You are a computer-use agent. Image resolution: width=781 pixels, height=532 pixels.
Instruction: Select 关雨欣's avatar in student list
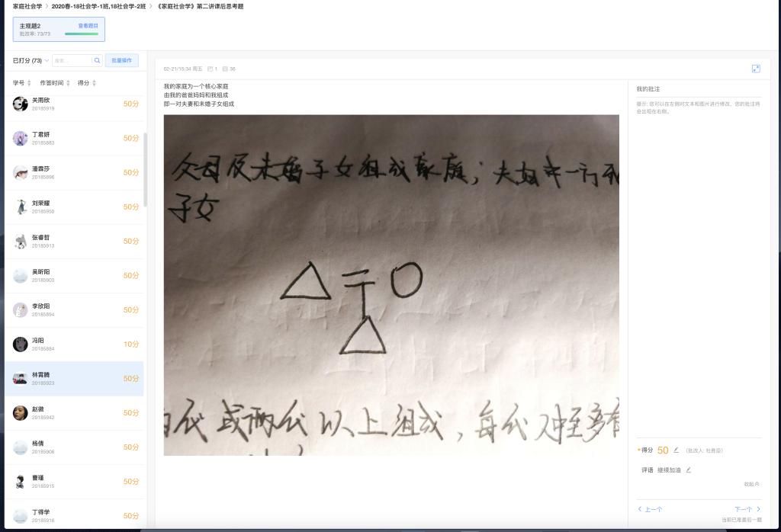click(21, 104)
